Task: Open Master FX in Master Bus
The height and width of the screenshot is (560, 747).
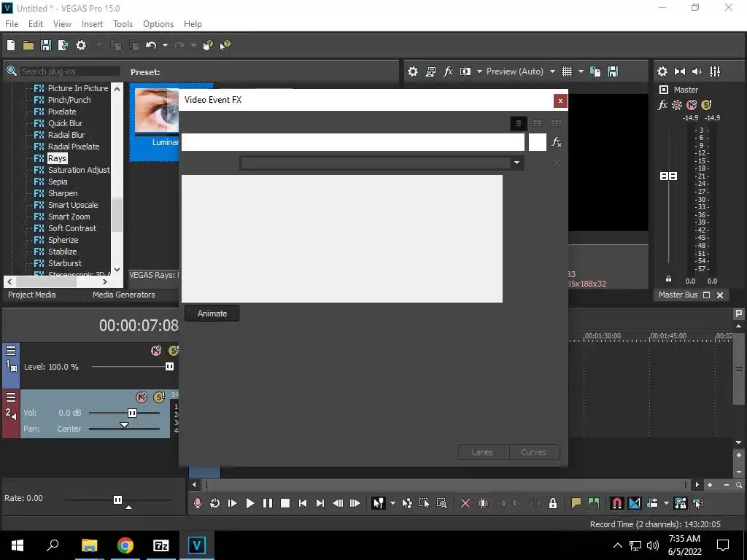Action: (662, 105)
